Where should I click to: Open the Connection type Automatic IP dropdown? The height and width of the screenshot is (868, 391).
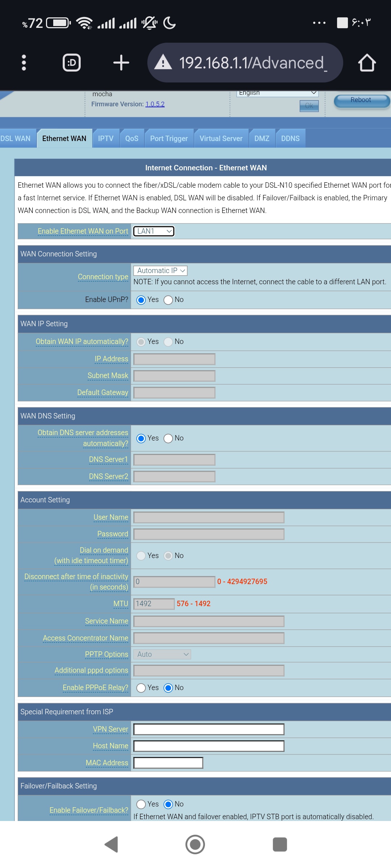point(160,271)
